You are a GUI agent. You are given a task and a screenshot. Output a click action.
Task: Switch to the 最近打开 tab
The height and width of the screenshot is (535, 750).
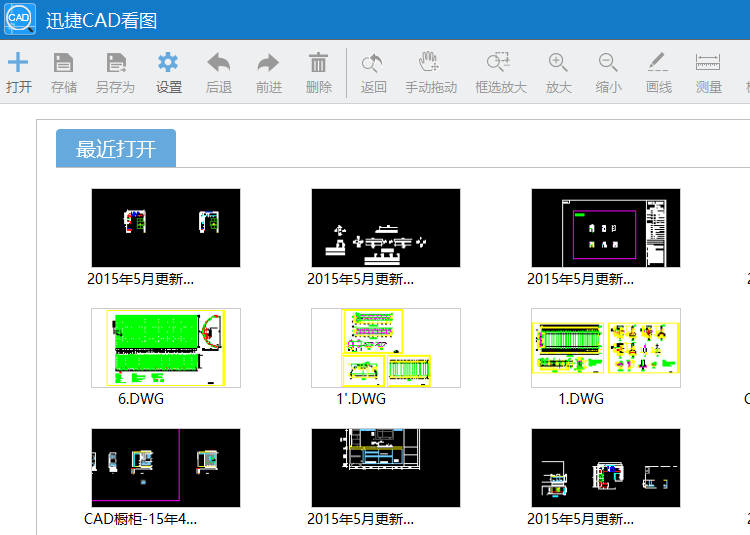[116, 148]
